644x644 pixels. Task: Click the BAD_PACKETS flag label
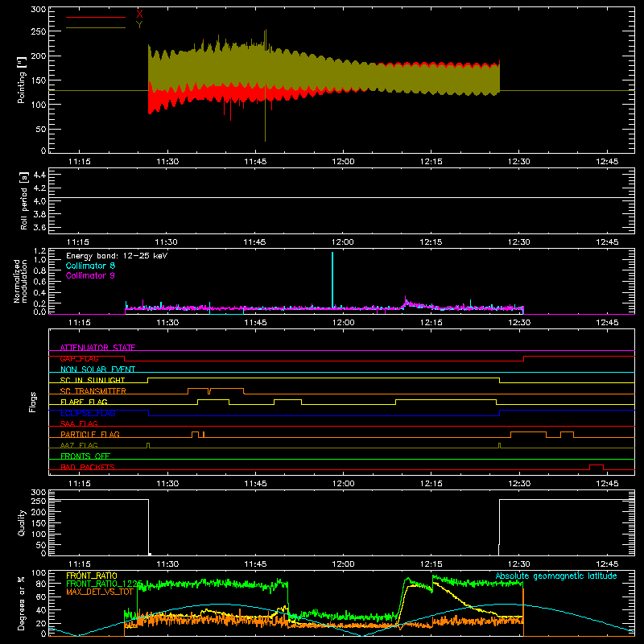click(x=88, y=467)
